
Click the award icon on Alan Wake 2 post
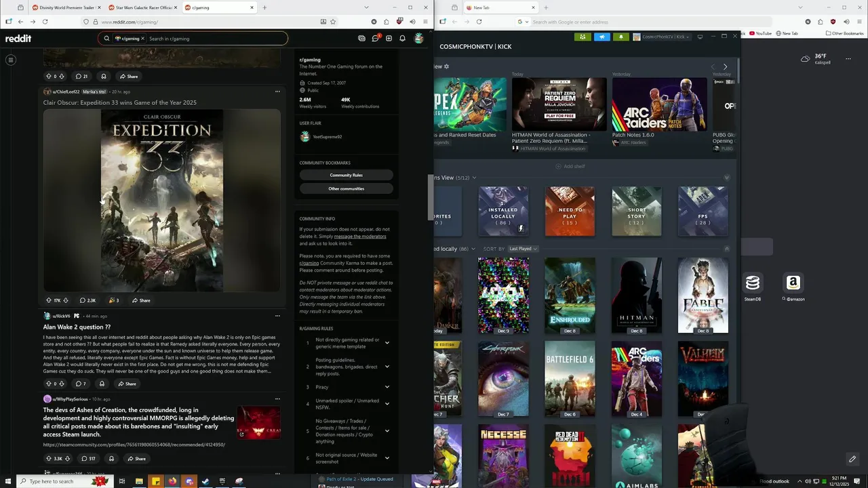(x=102, y=384)
